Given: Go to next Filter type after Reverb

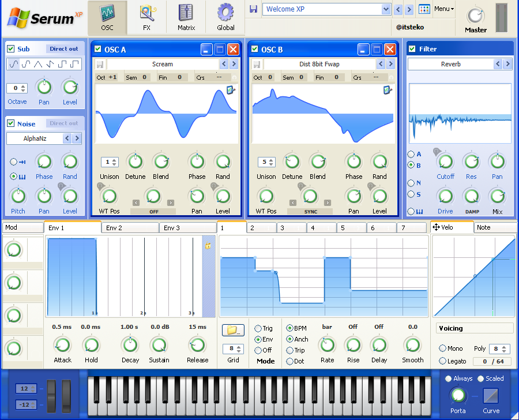Looking at the screenshot, I should 507,64.
